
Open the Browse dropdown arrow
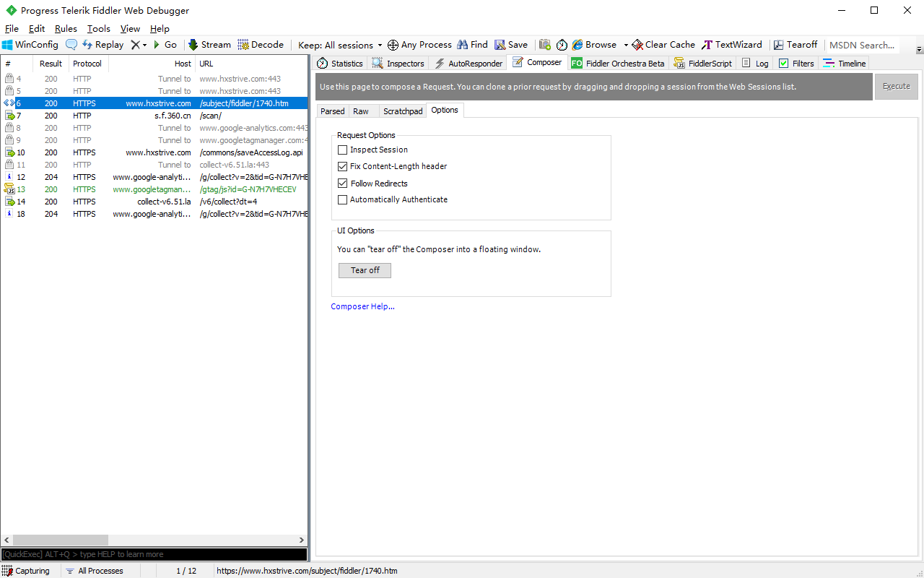click(x=626, y=45)
